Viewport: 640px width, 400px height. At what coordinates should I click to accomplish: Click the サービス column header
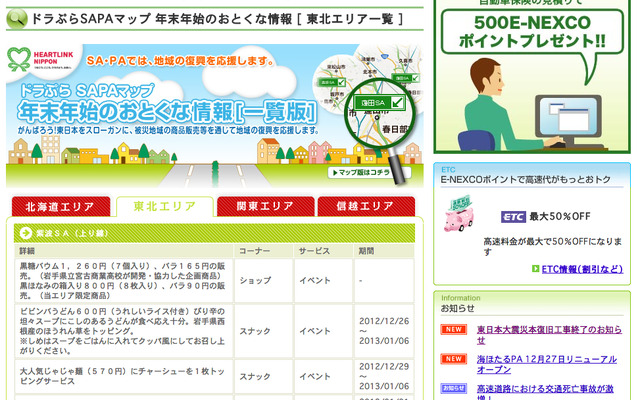(x=323, y=251)
